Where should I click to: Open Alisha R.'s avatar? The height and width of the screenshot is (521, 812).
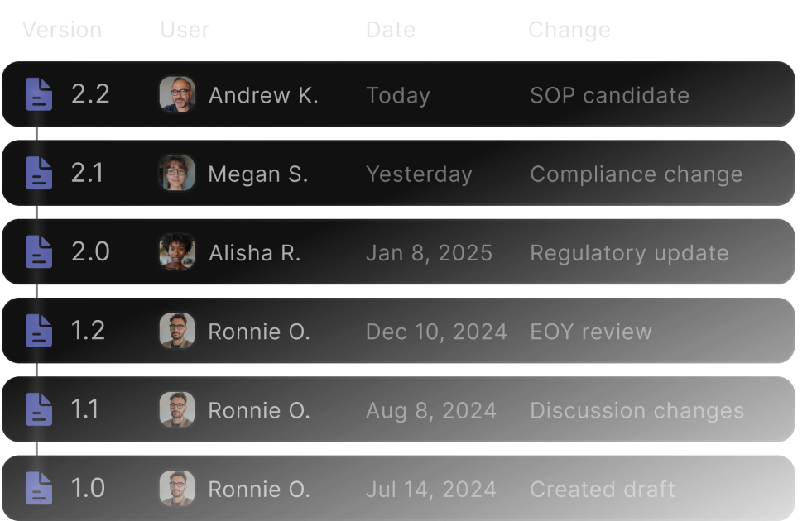(x=177, y=252)
